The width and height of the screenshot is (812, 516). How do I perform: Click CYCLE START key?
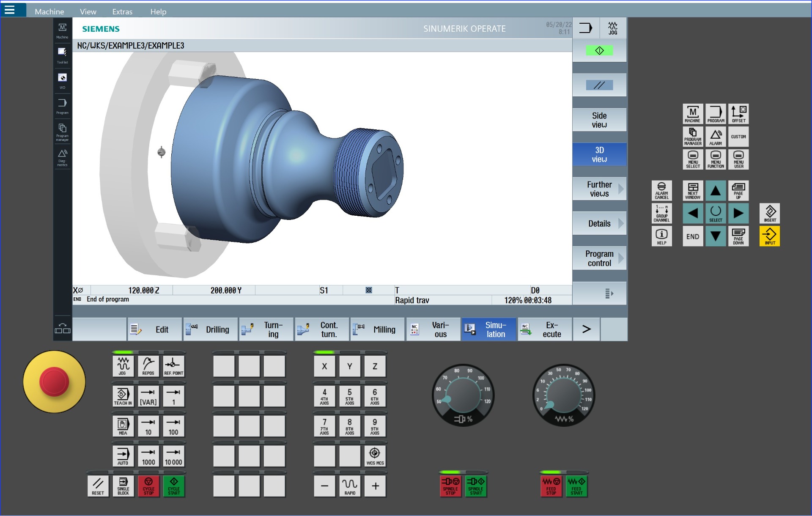coord(174,486)
